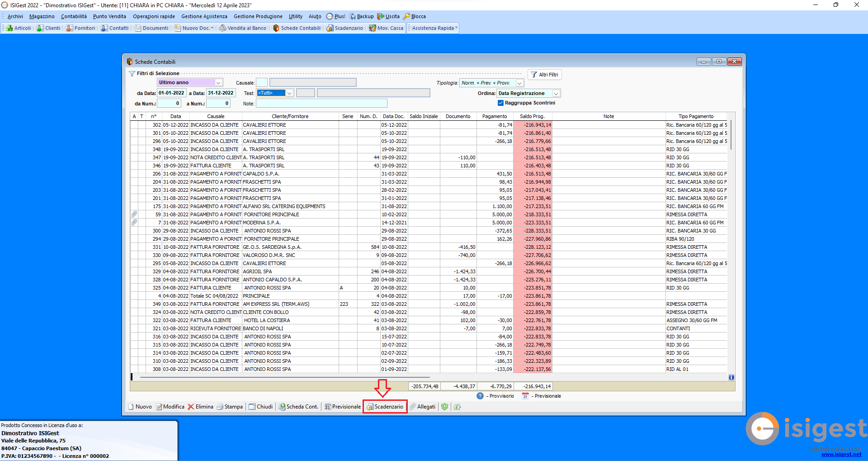
Task: Start a Backup from the menu bar
Action: tap(362, 16)
